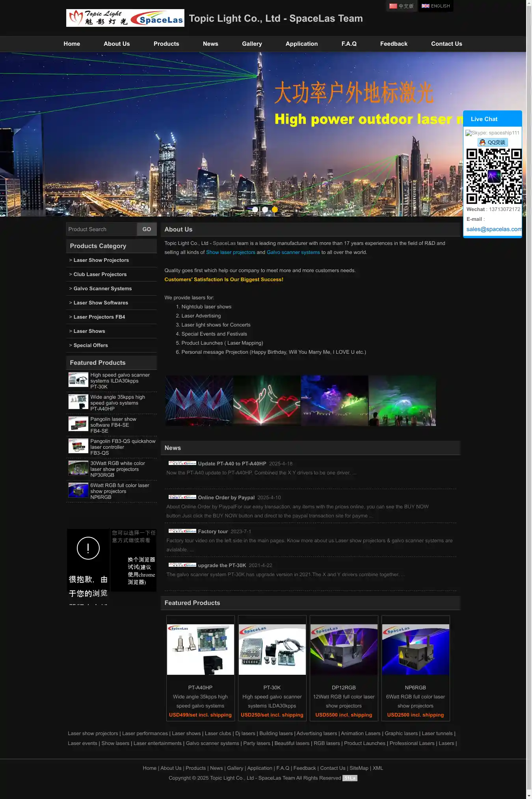
Task: Open the Products menu item
Action: (166, 44)
